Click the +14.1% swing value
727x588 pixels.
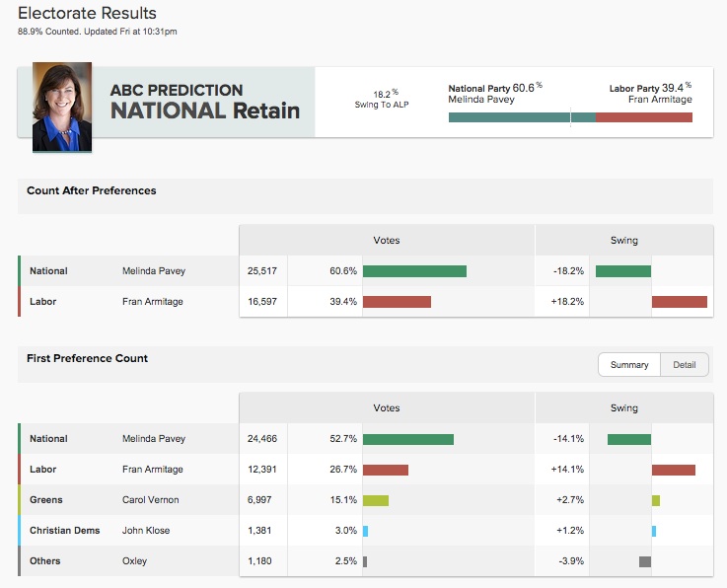567,470
